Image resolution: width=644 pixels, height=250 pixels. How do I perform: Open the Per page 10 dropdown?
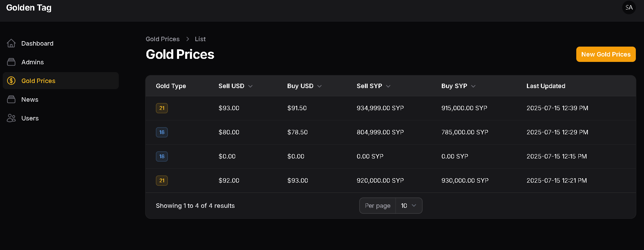click(x=409, y=206)
